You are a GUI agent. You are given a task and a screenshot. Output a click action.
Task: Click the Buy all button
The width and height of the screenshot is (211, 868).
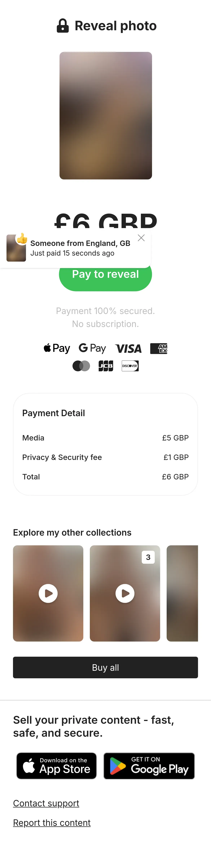click(x=105, y=667)
